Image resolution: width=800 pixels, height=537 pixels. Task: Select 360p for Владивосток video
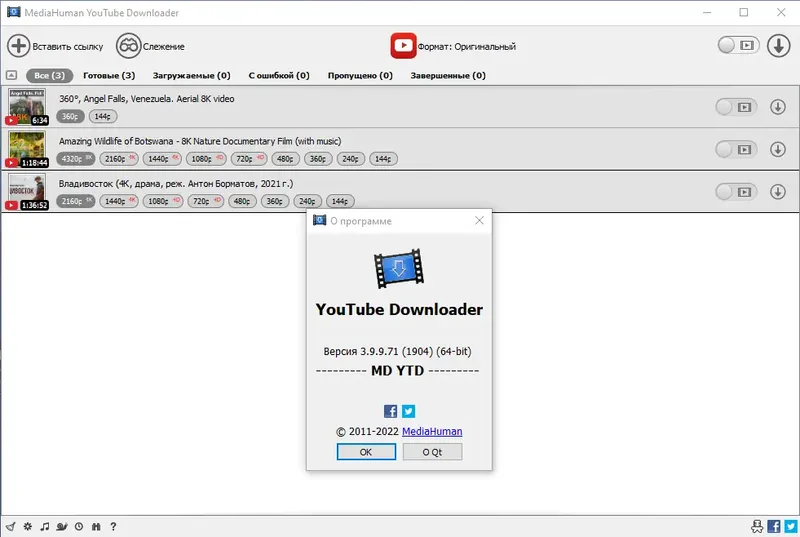coord(274,201)
